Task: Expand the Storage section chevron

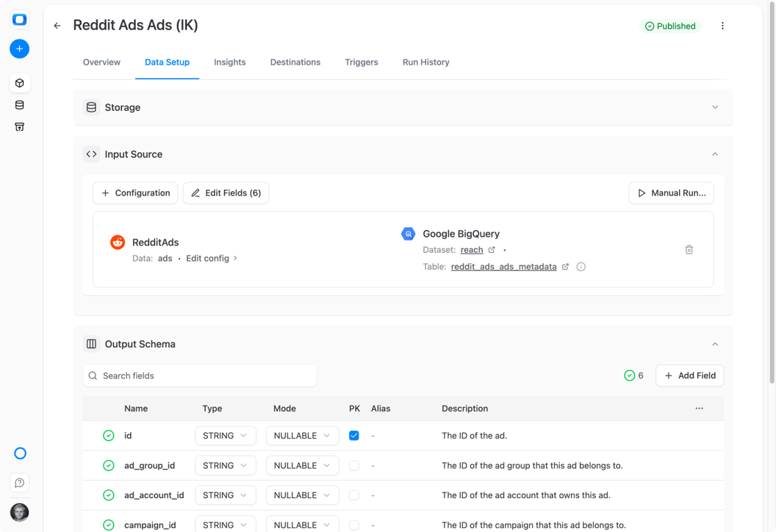Action: tap(714, 107)
